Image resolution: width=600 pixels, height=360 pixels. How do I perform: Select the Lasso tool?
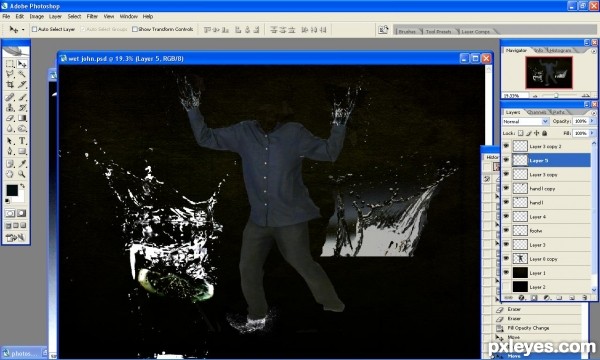coord(10,74)
